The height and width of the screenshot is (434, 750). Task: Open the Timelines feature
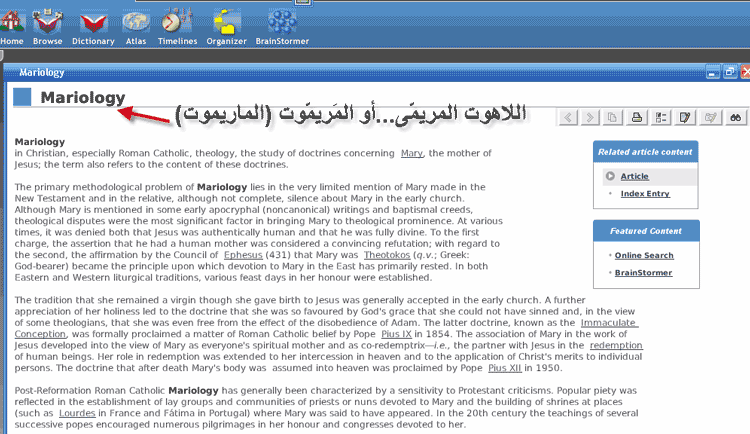(x=177, y=27)
